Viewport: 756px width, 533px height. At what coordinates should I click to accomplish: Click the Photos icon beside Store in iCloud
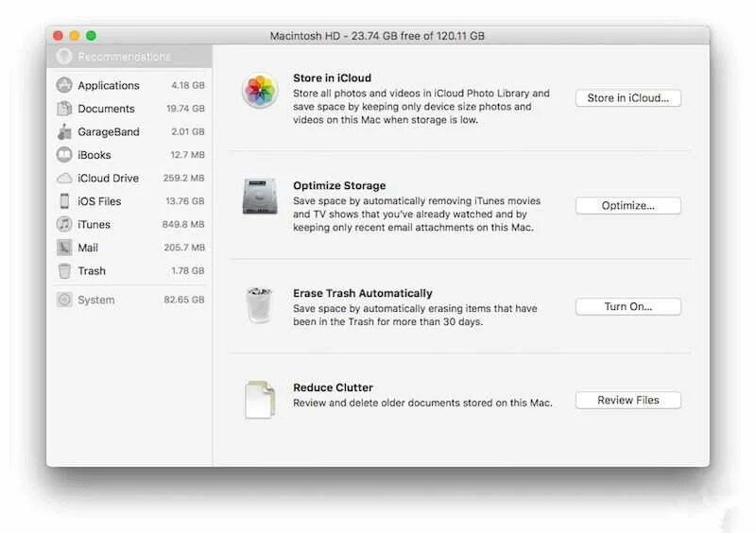(x=260, y=90)
